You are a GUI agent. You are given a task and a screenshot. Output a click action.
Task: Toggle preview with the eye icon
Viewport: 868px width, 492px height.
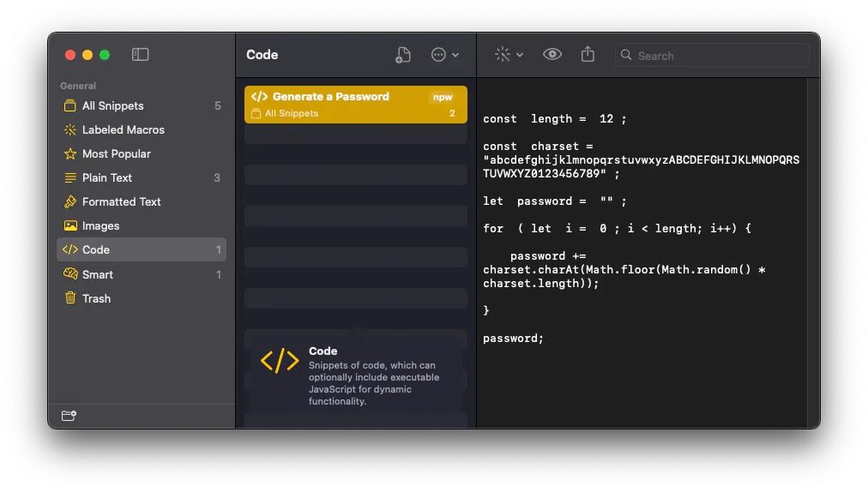pos(552,54)
